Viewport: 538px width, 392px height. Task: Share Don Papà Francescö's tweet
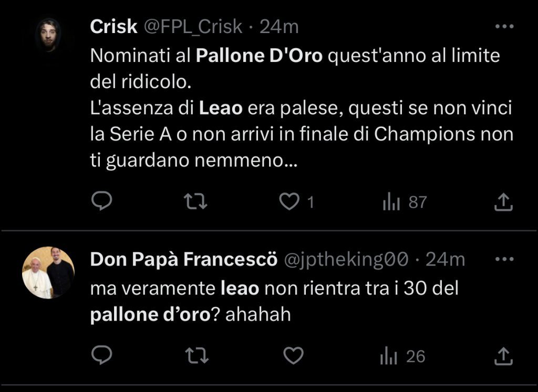tap(503, 357)
